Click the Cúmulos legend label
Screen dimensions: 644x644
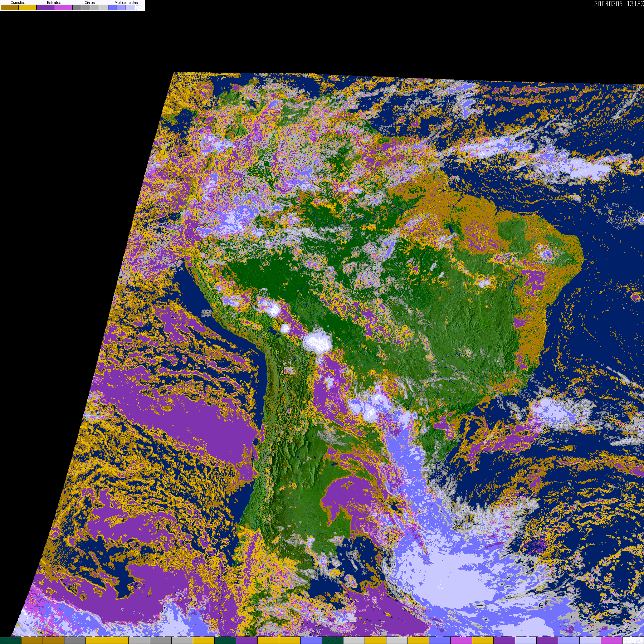point(18,3)
